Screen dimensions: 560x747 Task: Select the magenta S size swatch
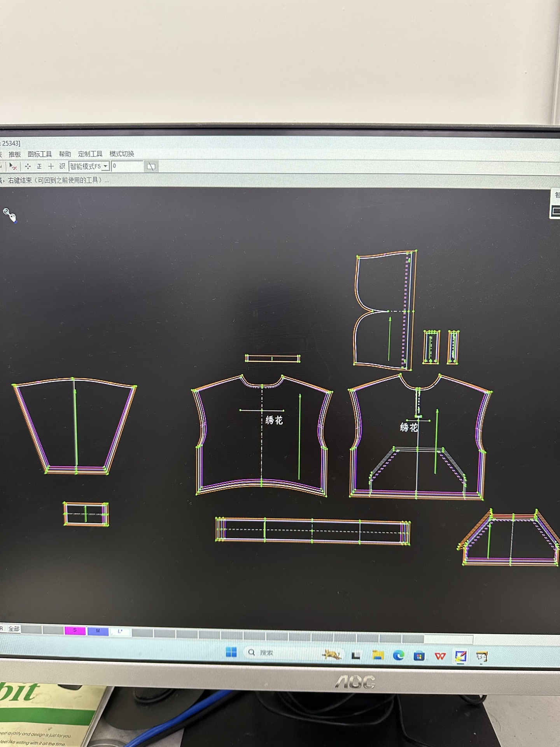[x=75, y=630]
